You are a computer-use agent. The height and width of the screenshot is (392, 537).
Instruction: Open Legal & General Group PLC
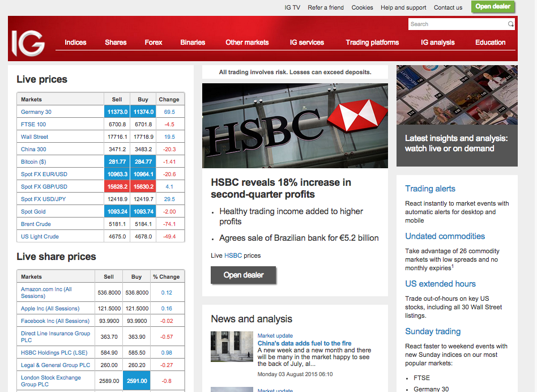(x=56, y=365)
